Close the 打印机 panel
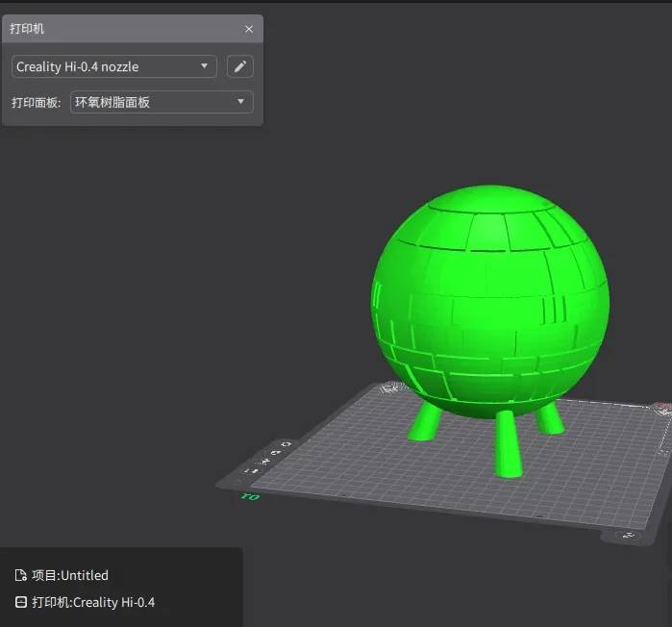 (x=249, y=29)
